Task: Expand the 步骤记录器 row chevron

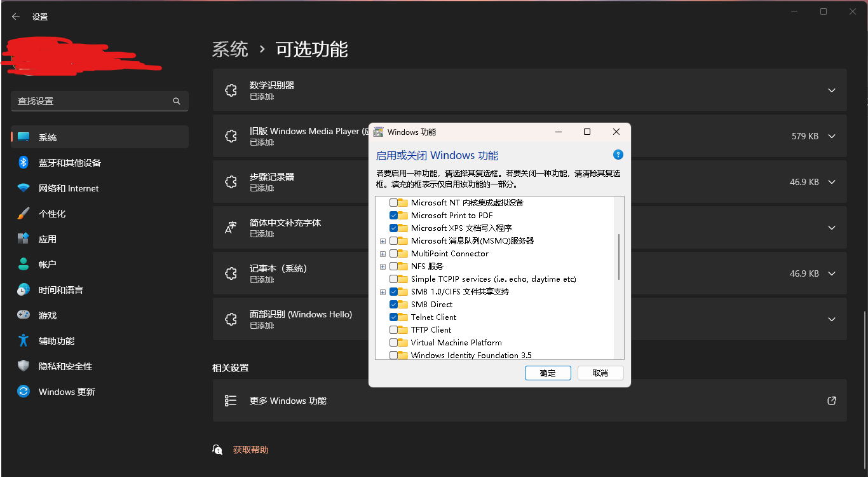Action: coord(832,182)
